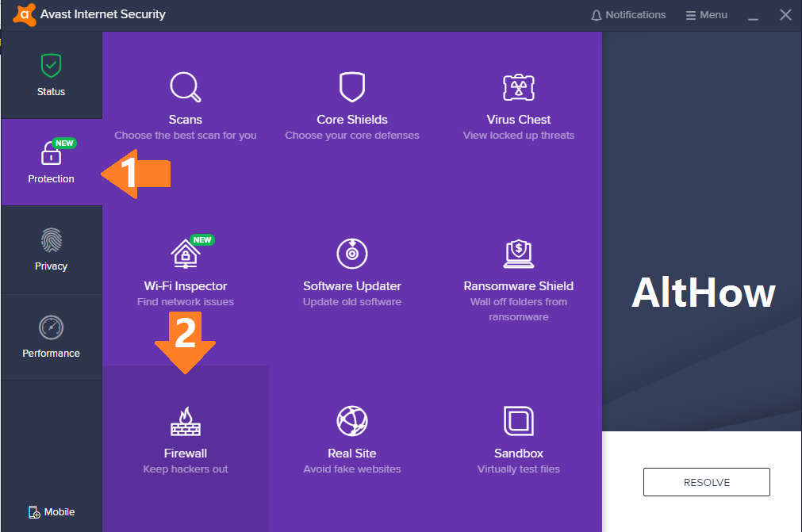Open the Scans magnifying glass icon

pos(185,87)
